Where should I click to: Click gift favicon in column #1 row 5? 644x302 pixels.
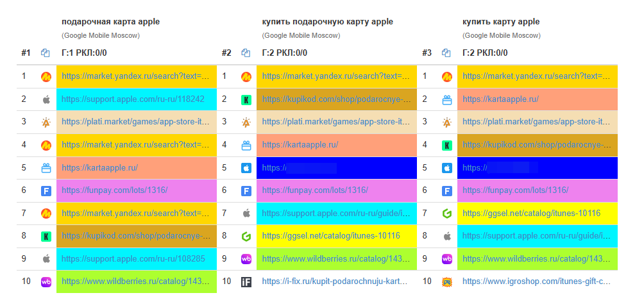coord(46,168)
